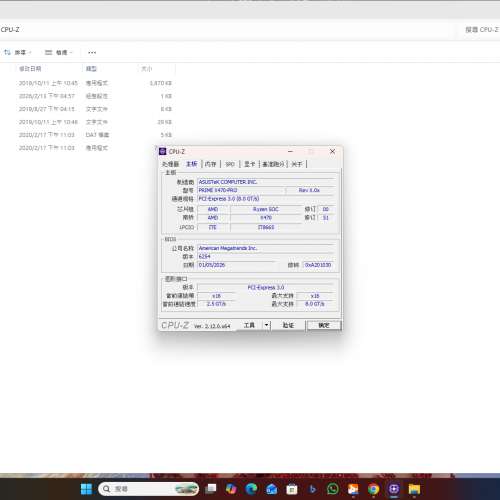
Task: Click the IT8665 LPCIO model value
Action: coord(266,227)
